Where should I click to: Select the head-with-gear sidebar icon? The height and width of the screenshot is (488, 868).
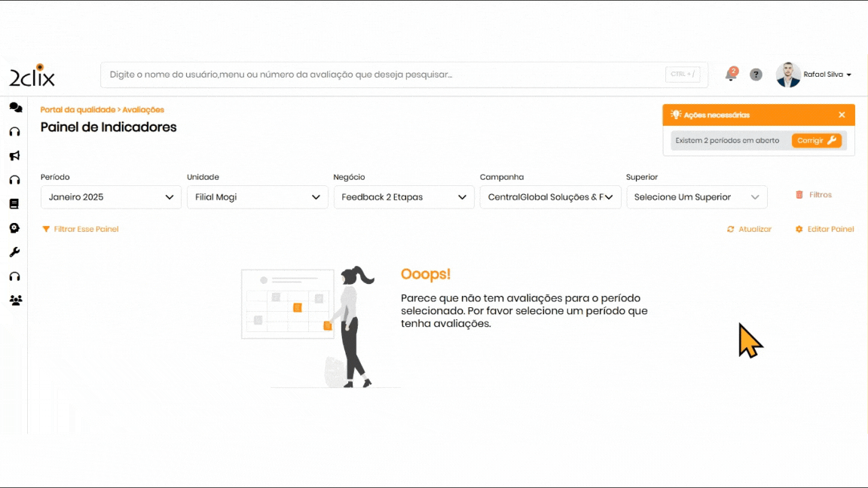click(x=14, y=228)
